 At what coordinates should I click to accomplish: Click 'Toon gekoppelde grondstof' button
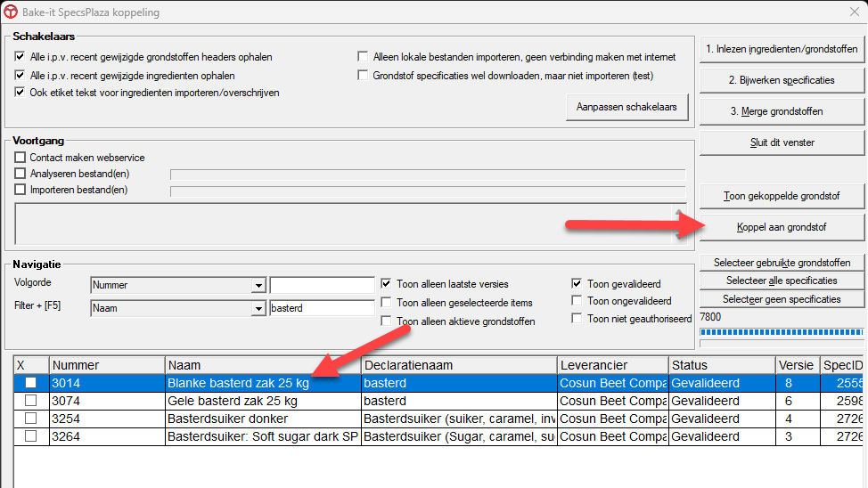pyautogui.click(x=782, y=196)
